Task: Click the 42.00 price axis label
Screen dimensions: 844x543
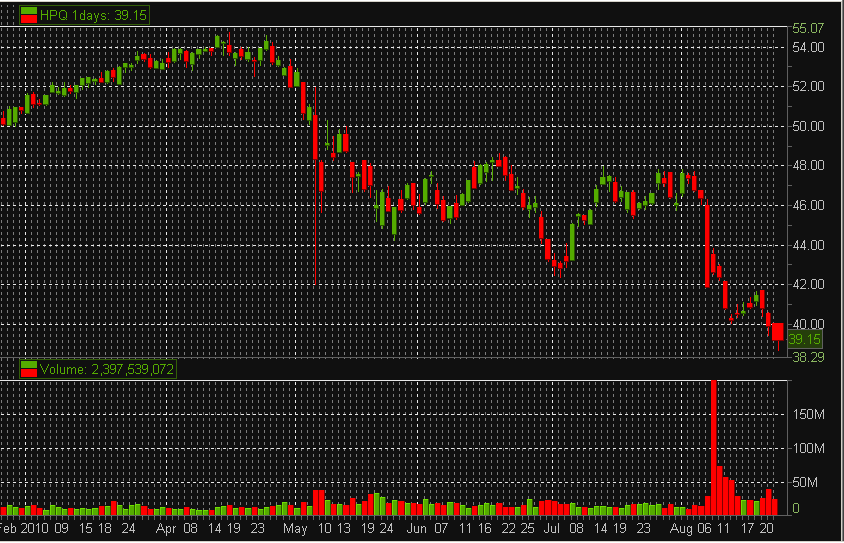Action: point(808,284)
